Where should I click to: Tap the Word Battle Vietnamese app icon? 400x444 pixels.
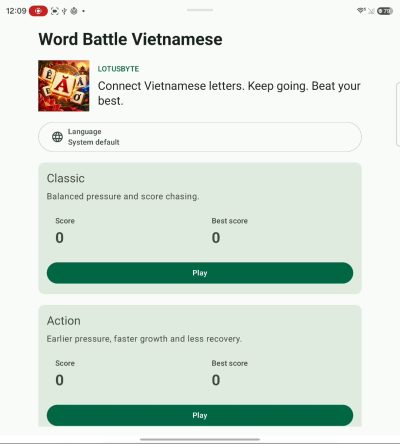pos(64,86)
